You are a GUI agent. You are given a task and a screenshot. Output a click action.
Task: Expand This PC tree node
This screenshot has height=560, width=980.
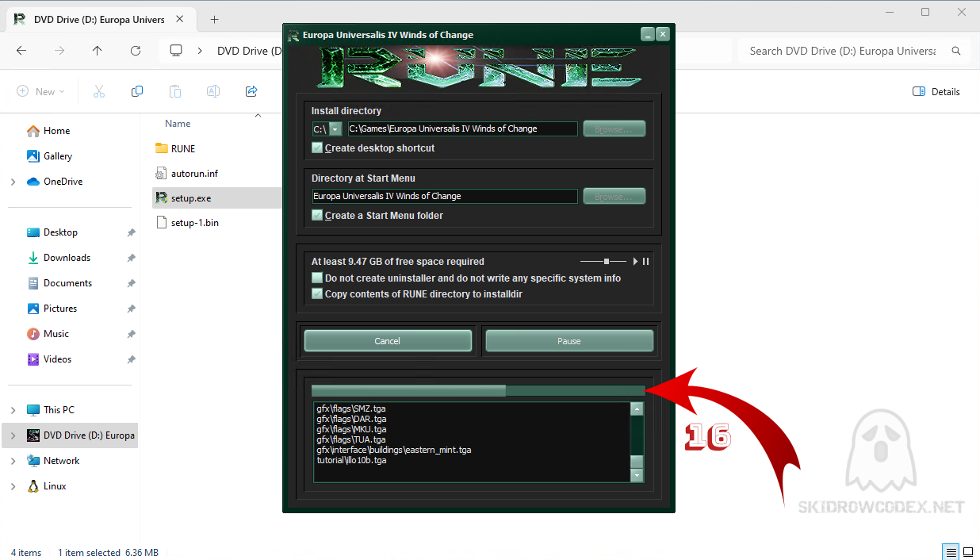pos(13,410)
